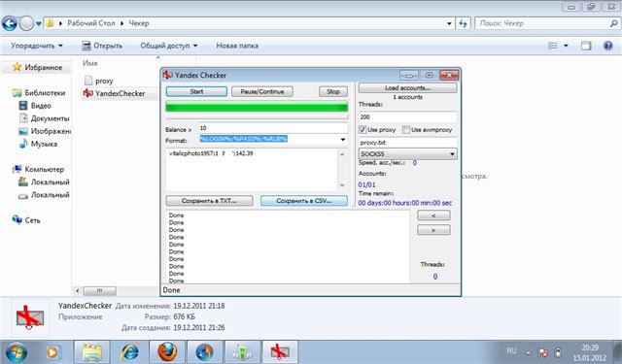The image size is (622, 364).
Task: Click the Pause/Continue button
Action: [261, 91]
